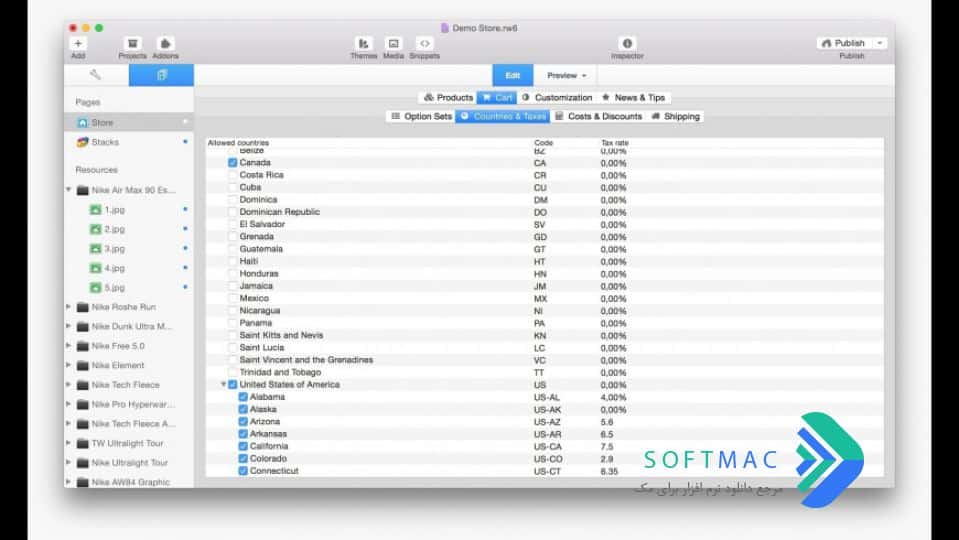Select the 2.jpg image icon
Viewport: 959px width, 540px height.
point(95,229)
